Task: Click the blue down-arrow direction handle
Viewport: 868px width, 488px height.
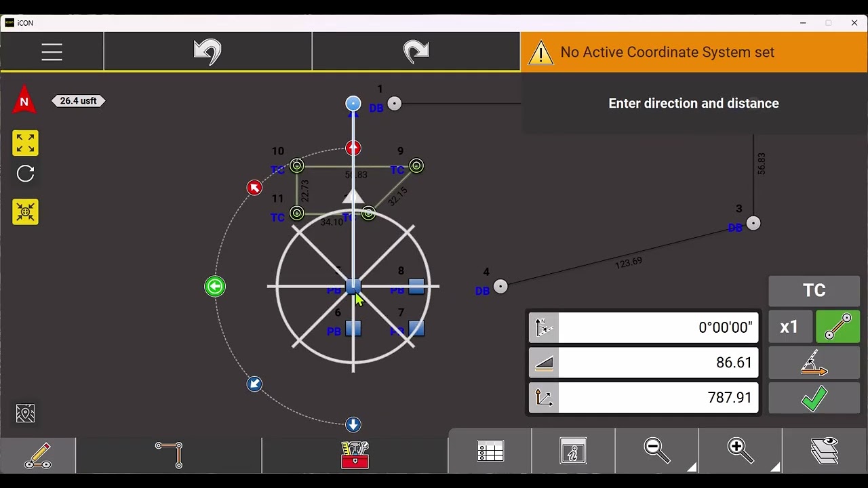Action: [x=353, y=425]
